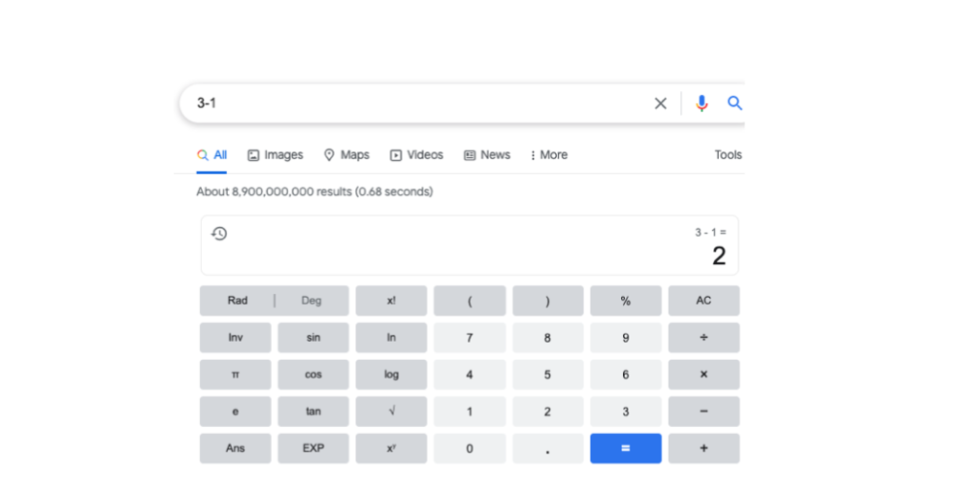Switch to the Images tab

pyautogui.click(x=275, y=155)
